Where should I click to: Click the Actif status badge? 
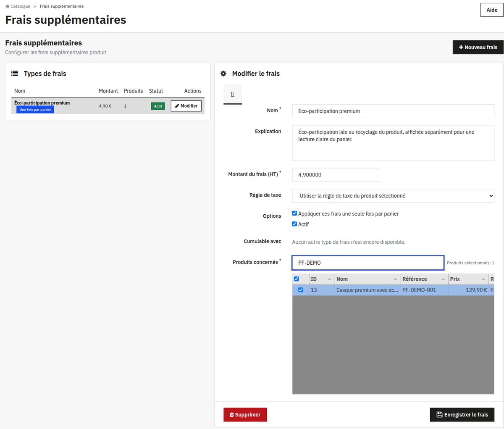(x=158, y=106)
